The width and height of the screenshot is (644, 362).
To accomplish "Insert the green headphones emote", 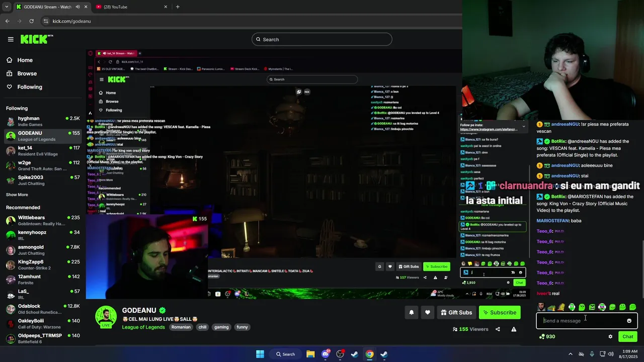I will [x=572, y=307].
